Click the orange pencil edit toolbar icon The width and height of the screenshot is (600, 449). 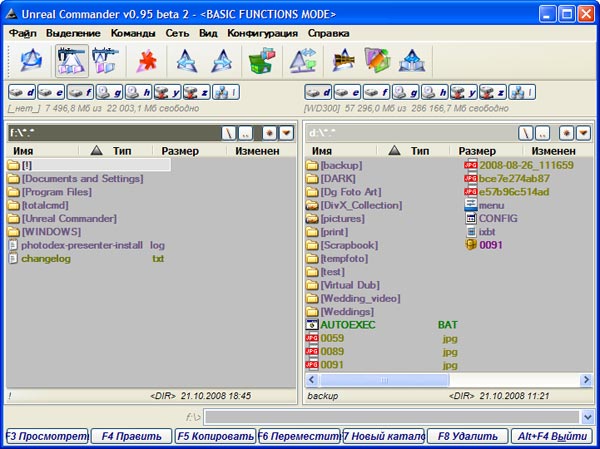(x=377, y=60)
